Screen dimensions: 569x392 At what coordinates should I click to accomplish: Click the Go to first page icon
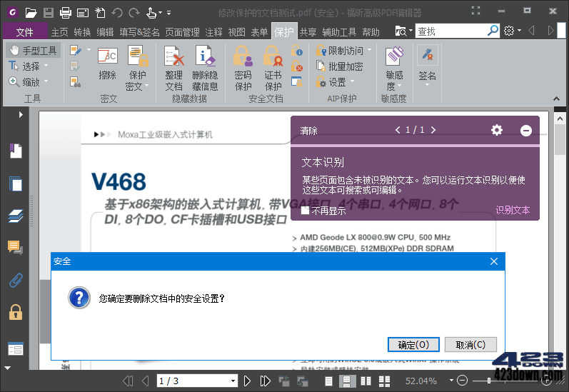128,381
